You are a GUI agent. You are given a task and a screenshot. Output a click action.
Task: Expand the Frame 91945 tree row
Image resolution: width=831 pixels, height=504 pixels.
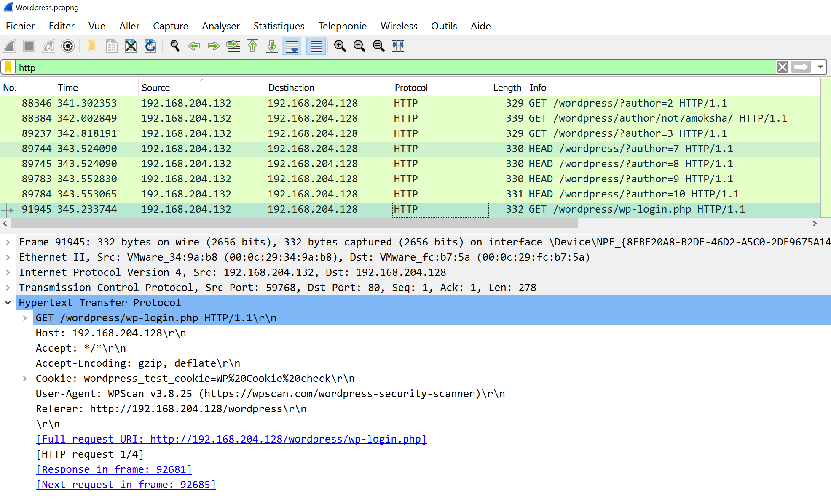pyautogui.click(x=8, y=242)
